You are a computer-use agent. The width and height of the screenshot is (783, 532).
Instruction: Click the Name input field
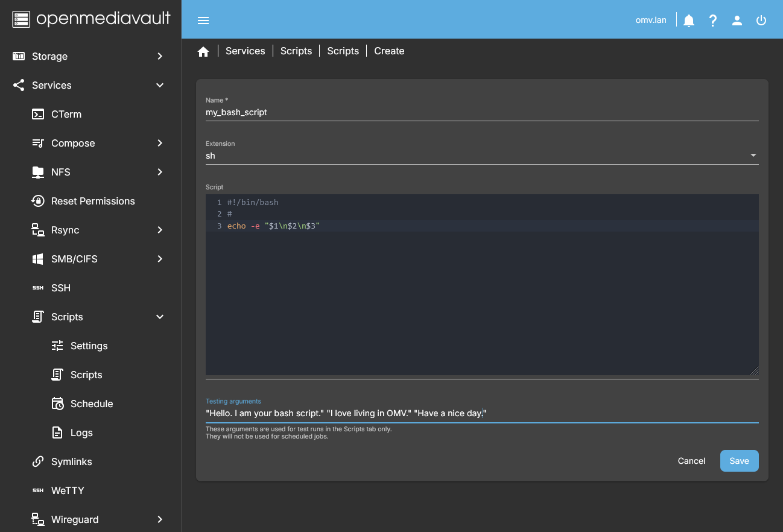pyautogui.click(x=481, y=112)
